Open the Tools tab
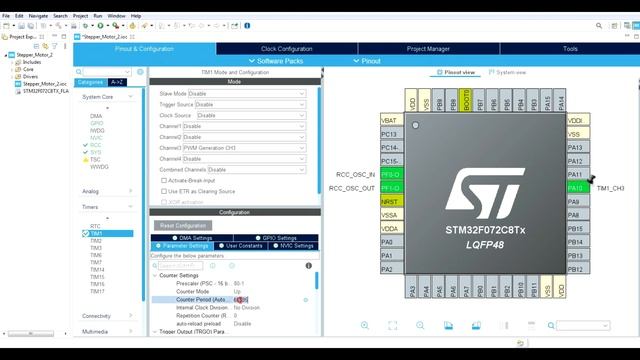This screenshot has width=640, height=360. [x=570, y=49]
